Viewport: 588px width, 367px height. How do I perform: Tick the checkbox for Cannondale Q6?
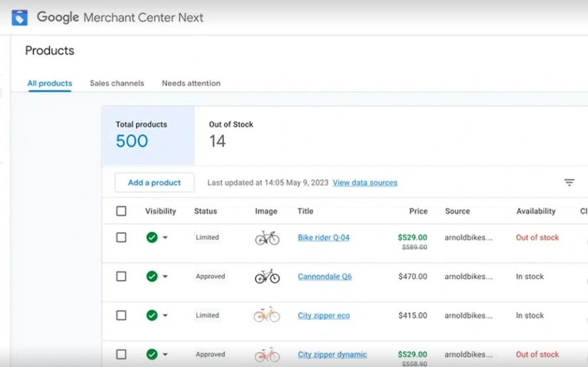[x=121, y=276]
